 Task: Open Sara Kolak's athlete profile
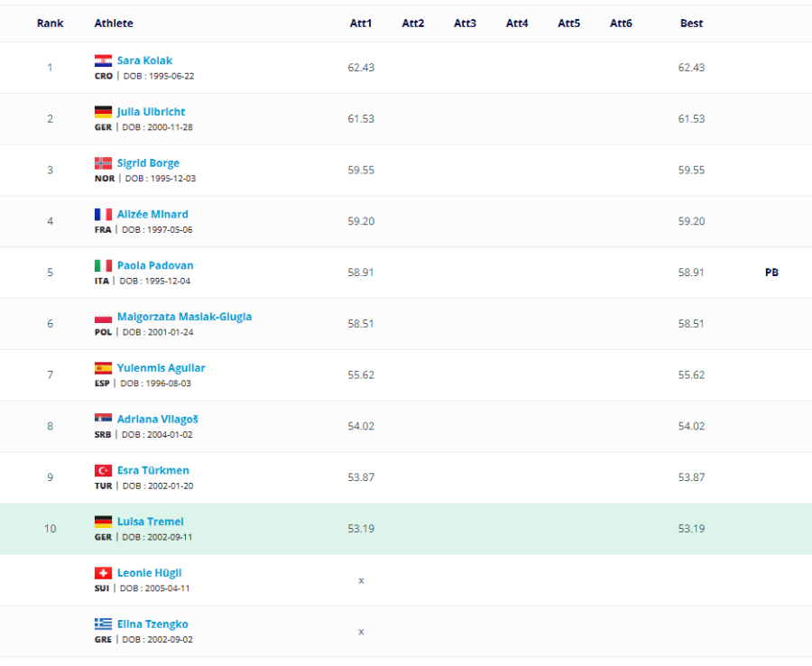[x=144, y=60]
